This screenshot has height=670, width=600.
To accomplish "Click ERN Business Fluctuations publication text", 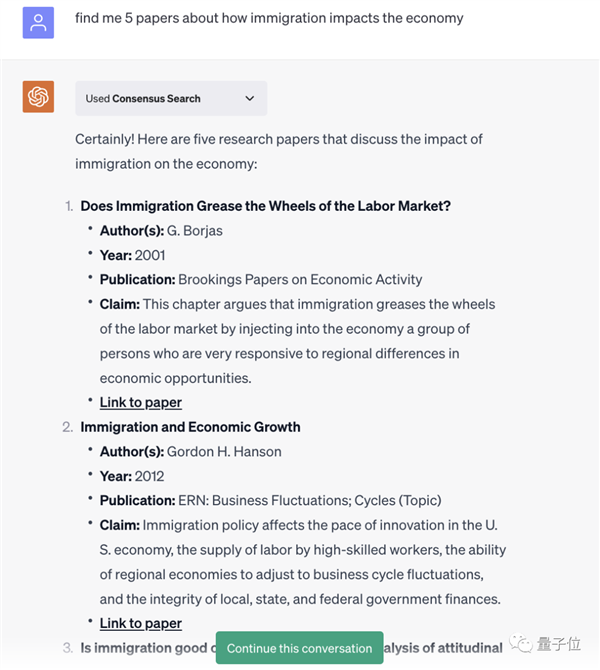I will pyautogui.click(x=309, y=500).
